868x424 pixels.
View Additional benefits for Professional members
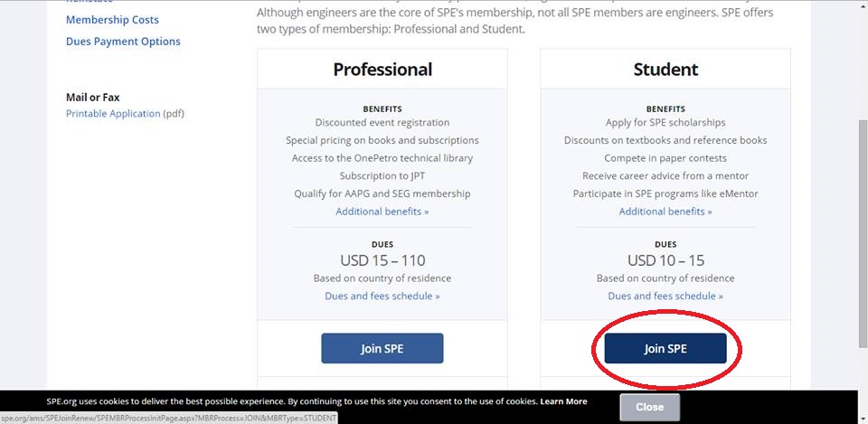(382, 212)
